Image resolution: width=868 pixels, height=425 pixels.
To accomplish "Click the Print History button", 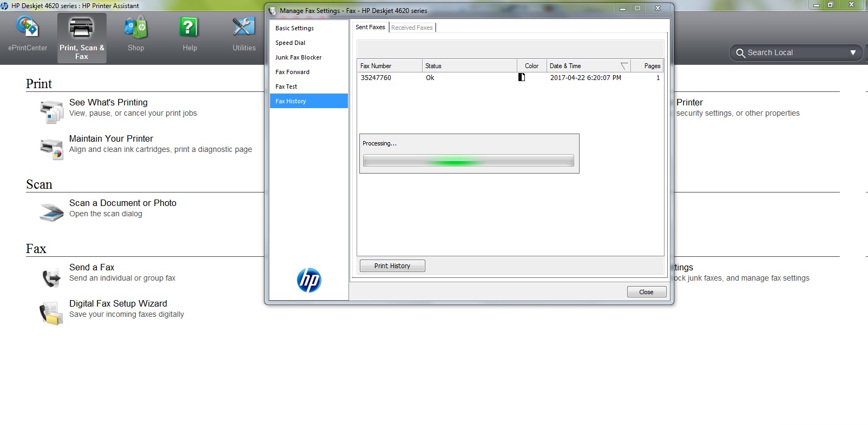I will coord(392,266).
